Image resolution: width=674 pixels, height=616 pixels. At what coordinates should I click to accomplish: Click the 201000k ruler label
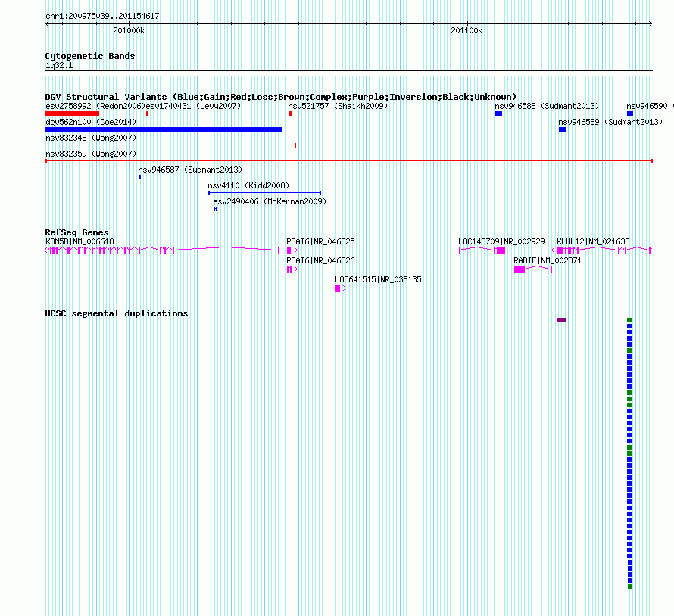point(129,30)
